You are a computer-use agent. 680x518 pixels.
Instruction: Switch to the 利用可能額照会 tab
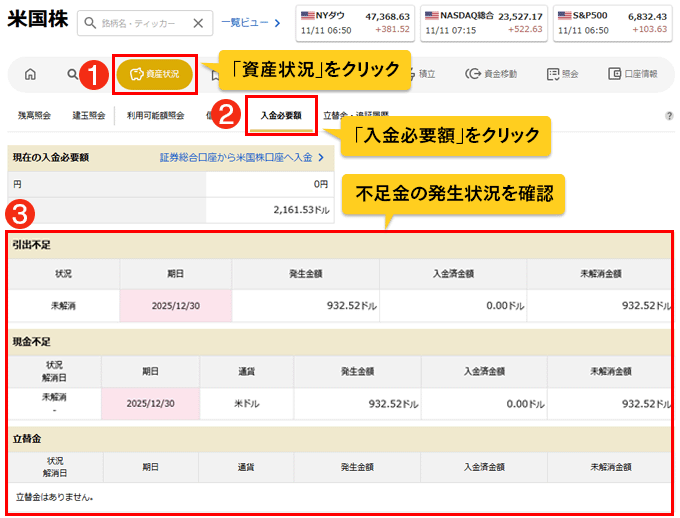155,116
